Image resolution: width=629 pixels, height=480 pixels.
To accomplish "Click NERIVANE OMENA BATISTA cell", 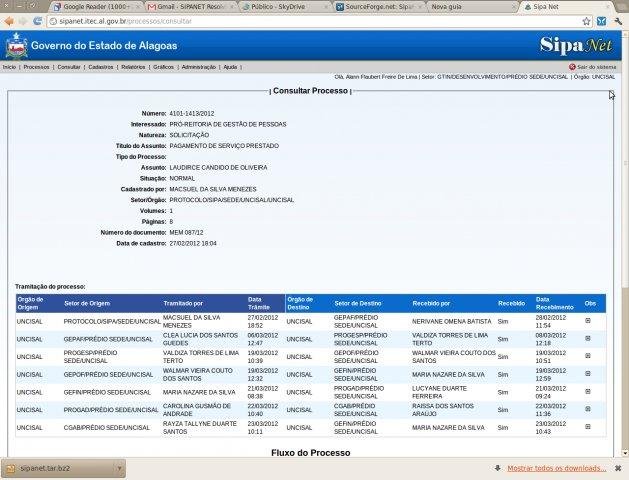I will click(x=451, y=322).
